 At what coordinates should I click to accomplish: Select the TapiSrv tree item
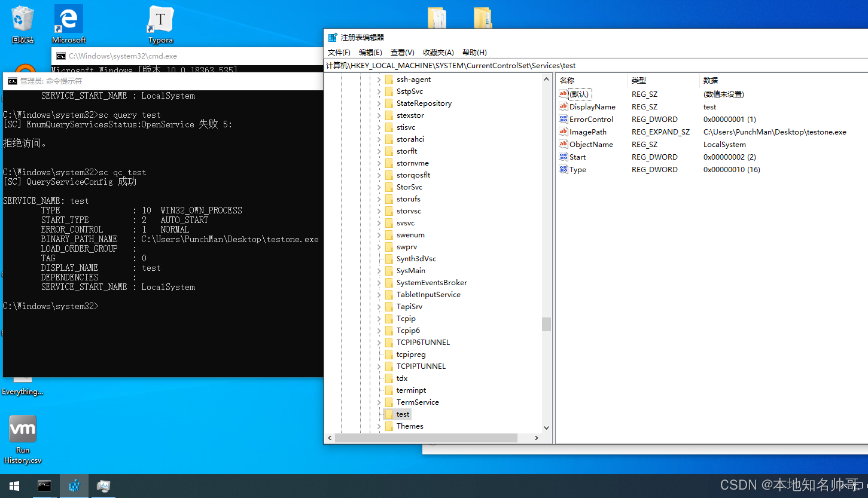tap(409, 307)
